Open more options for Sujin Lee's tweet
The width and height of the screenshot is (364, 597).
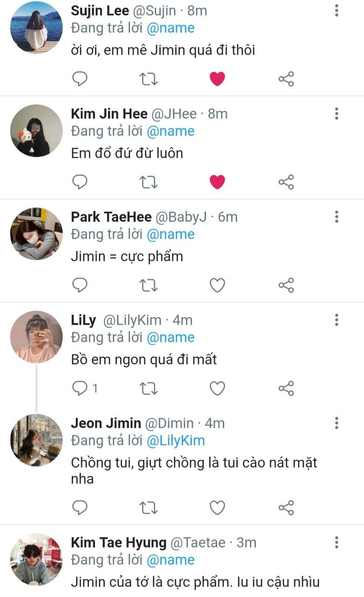(337, 11)
